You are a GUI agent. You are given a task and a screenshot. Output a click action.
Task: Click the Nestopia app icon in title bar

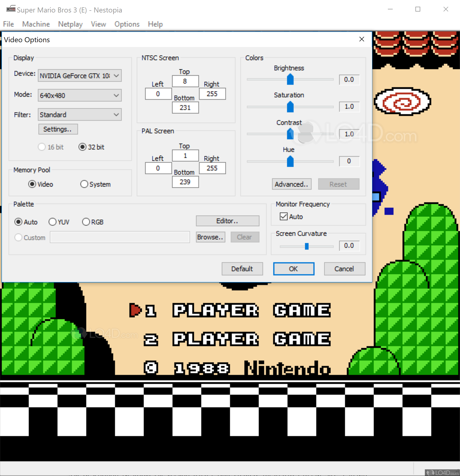tap(11, 9)
